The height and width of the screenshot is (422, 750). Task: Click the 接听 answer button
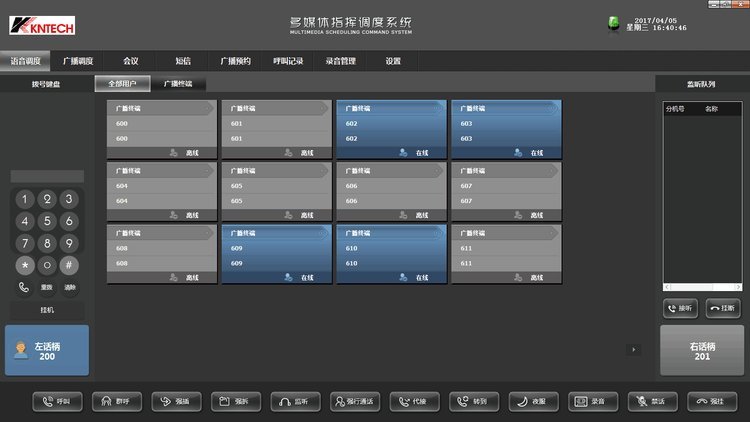[680, 308]
